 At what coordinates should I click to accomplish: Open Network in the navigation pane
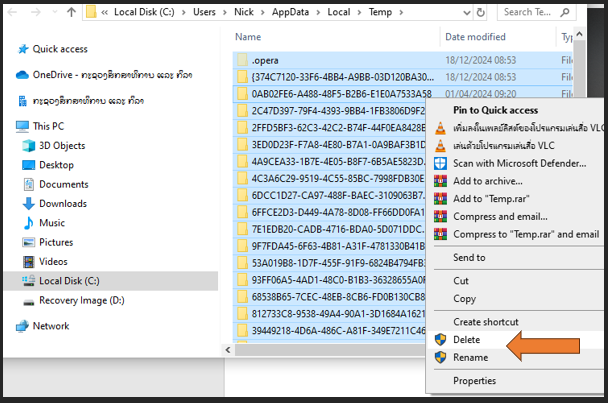click(51, 326)
